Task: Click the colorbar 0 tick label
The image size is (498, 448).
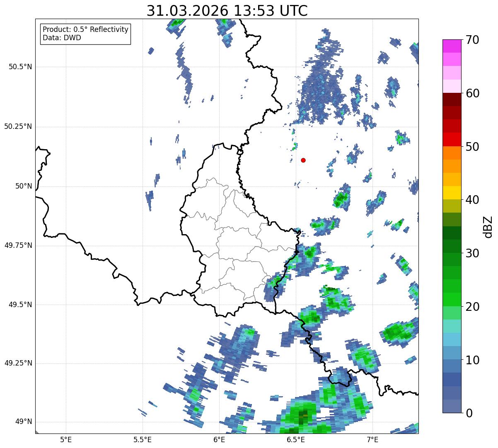Action: 469,413
